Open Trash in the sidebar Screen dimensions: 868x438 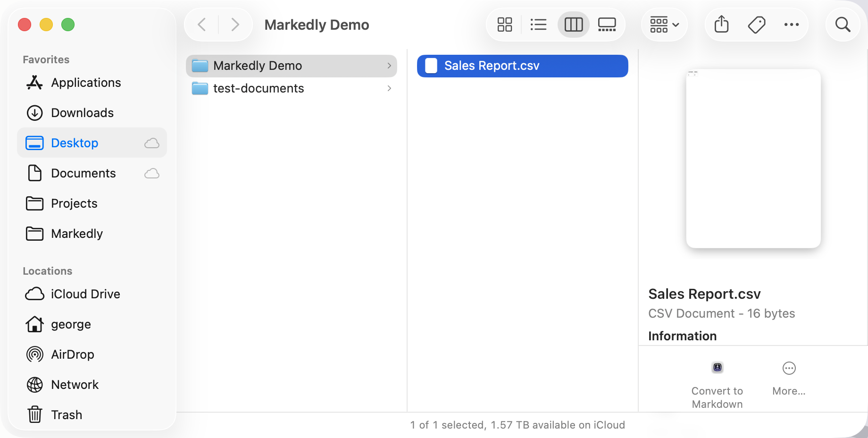click(92, 415)
